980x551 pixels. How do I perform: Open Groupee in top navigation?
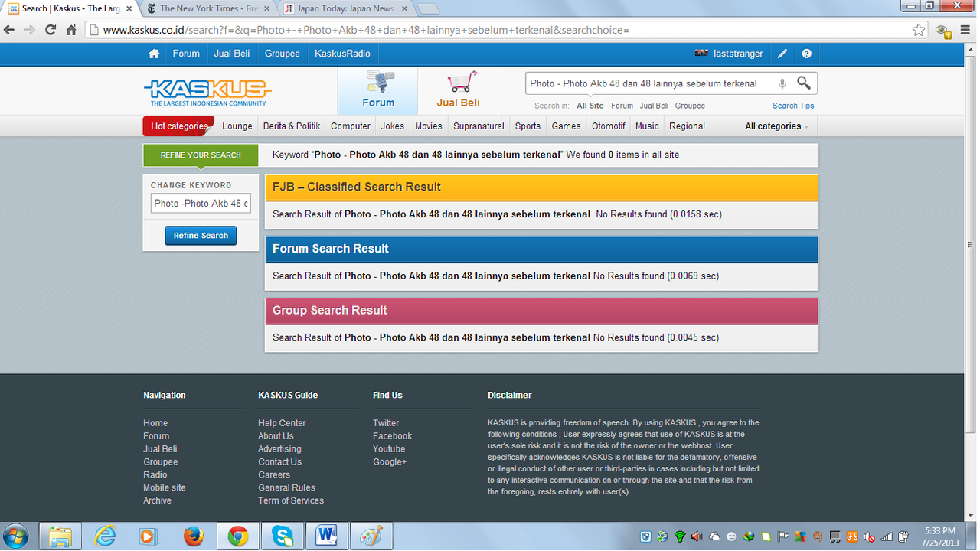click(x=283, y=54)
